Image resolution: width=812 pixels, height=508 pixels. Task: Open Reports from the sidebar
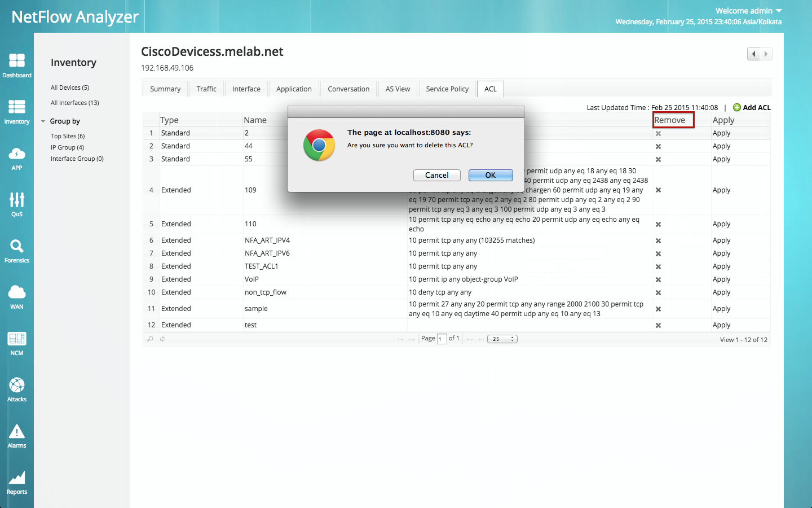(17, 482)
